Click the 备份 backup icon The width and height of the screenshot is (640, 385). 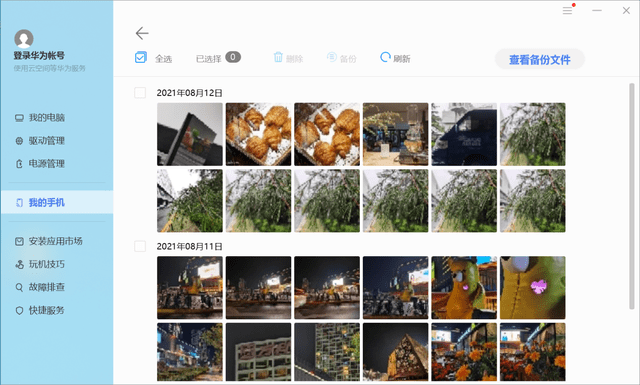coord(332,57)
